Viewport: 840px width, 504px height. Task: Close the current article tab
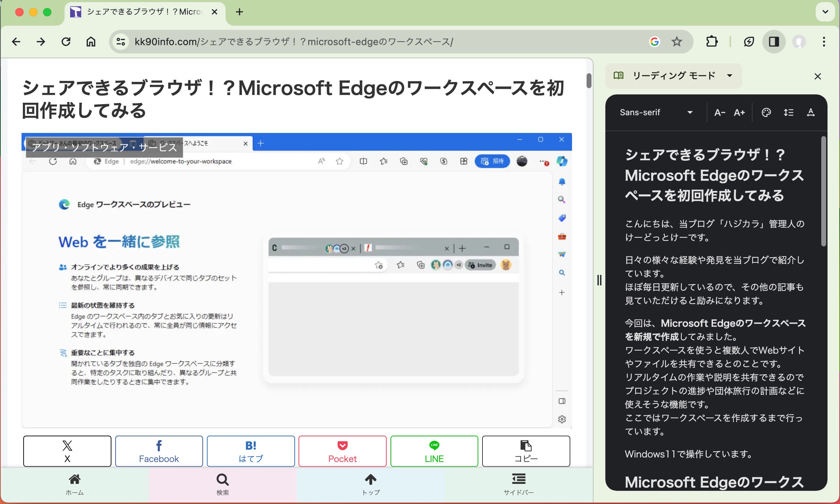click(215, 12)
